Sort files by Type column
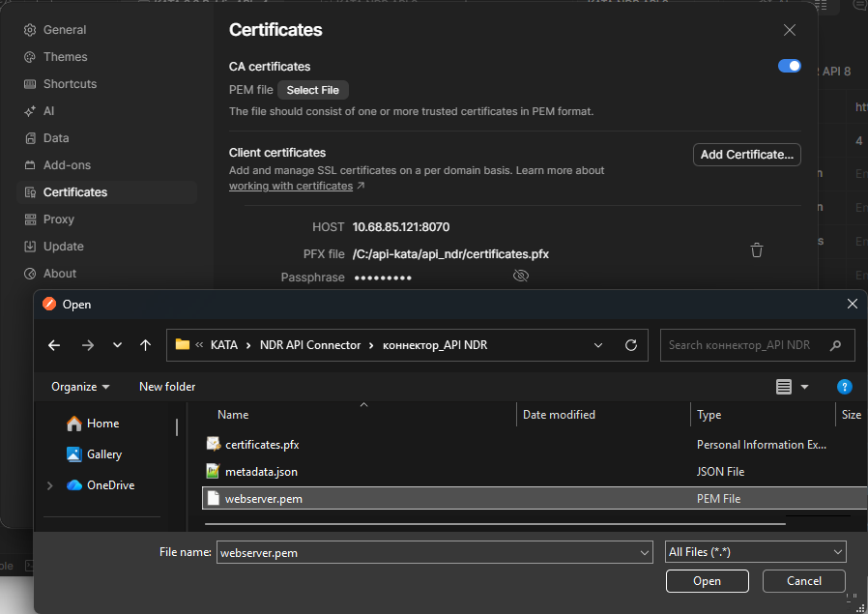Image resolution: width=868 pixels, height=614 pixels. (x=709, y=415)
